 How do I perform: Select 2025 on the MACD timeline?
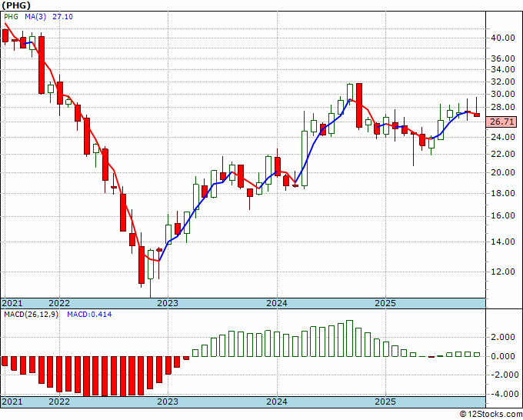tap(385, 402)
